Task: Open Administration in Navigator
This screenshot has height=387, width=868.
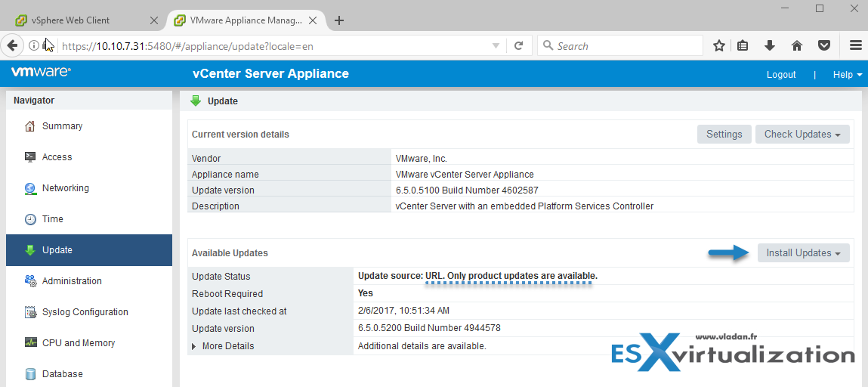Action: [89, 281]
